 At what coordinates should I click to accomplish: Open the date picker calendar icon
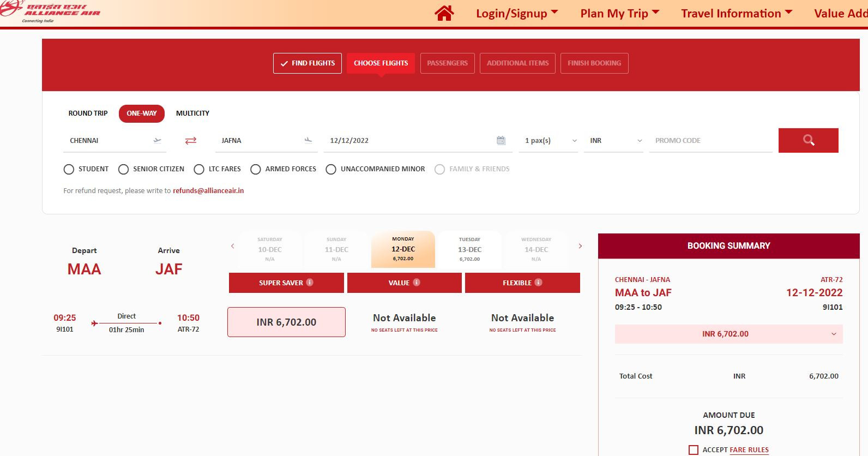coord(501,140)
